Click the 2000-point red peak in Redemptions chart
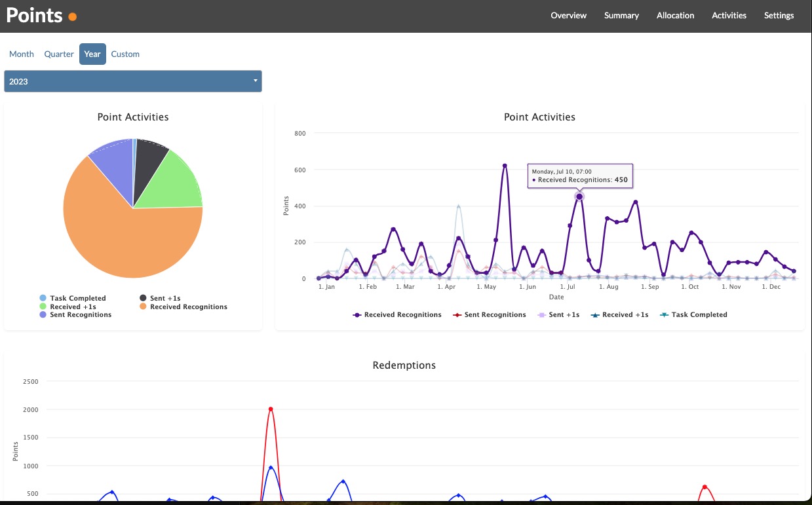Screen dimensions: 812x505 pos(271,409)
